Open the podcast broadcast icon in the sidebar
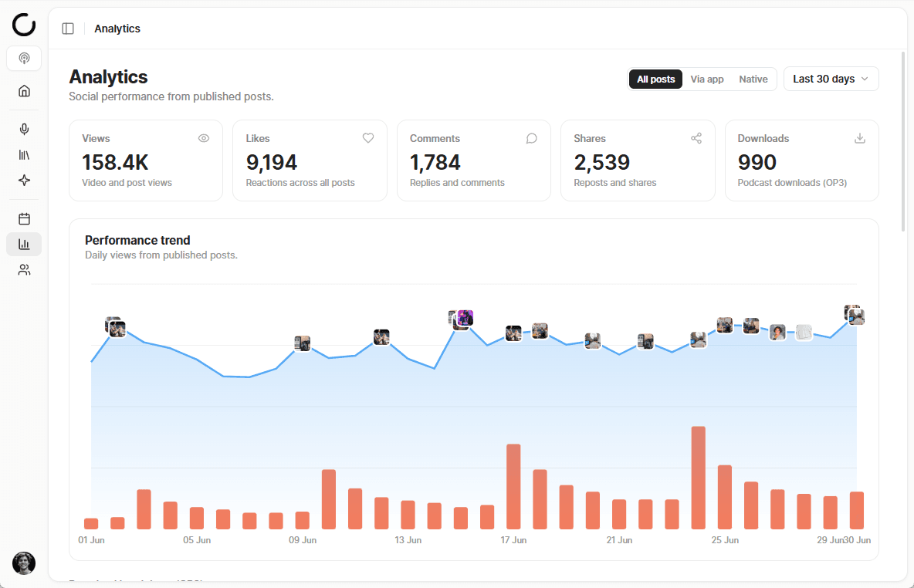914x588 pixels. coord(24,59)
